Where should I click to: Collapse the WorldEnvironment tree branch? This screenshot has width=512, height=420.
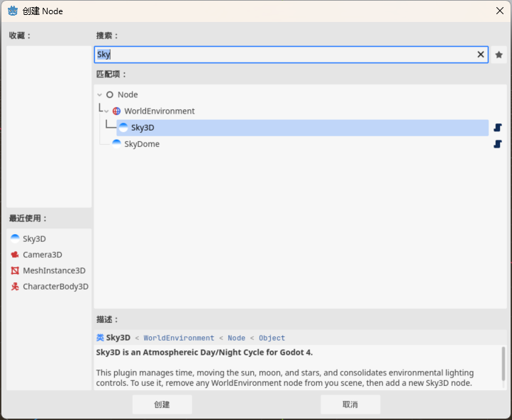[x=106, y=111]
